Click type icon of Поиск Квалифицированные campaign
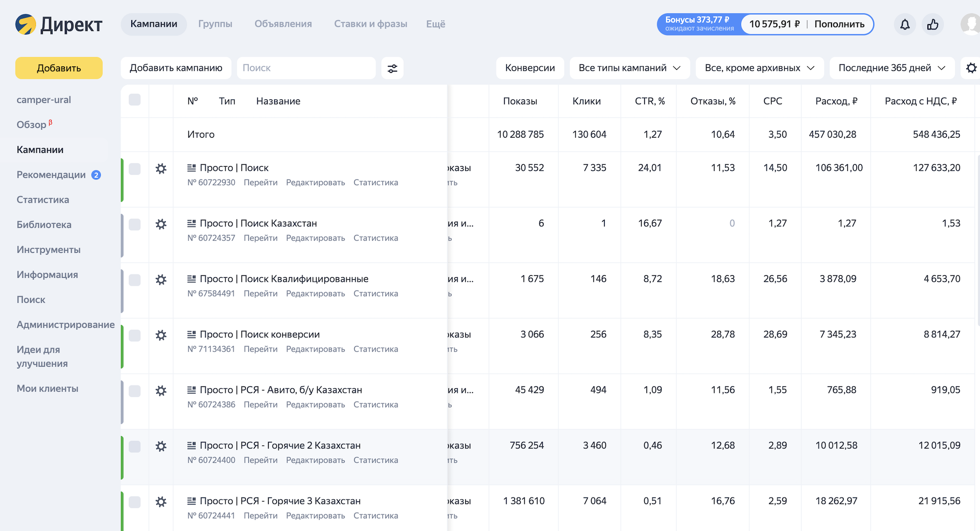This screenshot has height=531, width=980. pyautogui.click(x=192, y=279)
